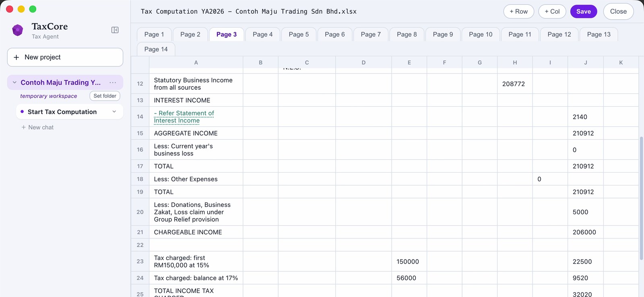This screenshot has width=644, height=297.
Task: Go to the Page 13 tab
Action: tap(599, 35)
